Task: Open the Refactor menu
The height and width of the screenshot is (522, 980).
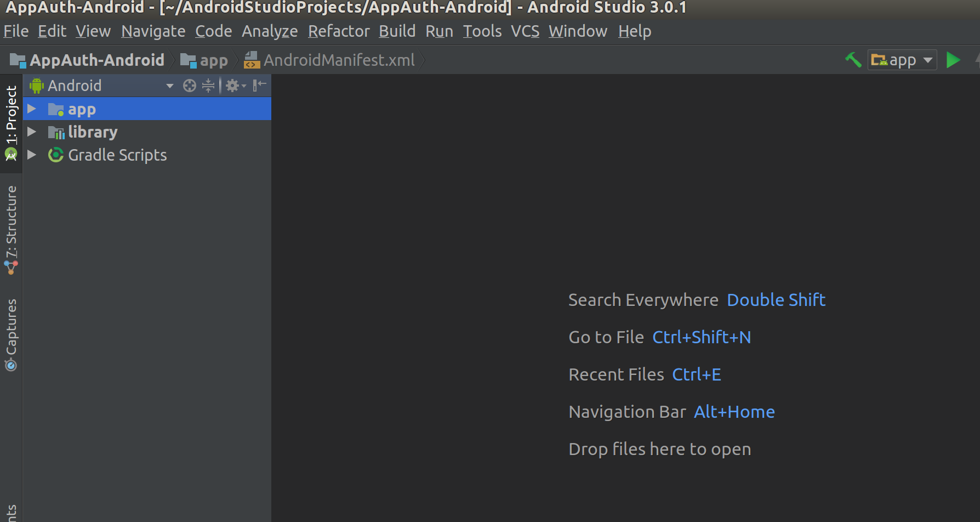Action: (x=339, y=31)
